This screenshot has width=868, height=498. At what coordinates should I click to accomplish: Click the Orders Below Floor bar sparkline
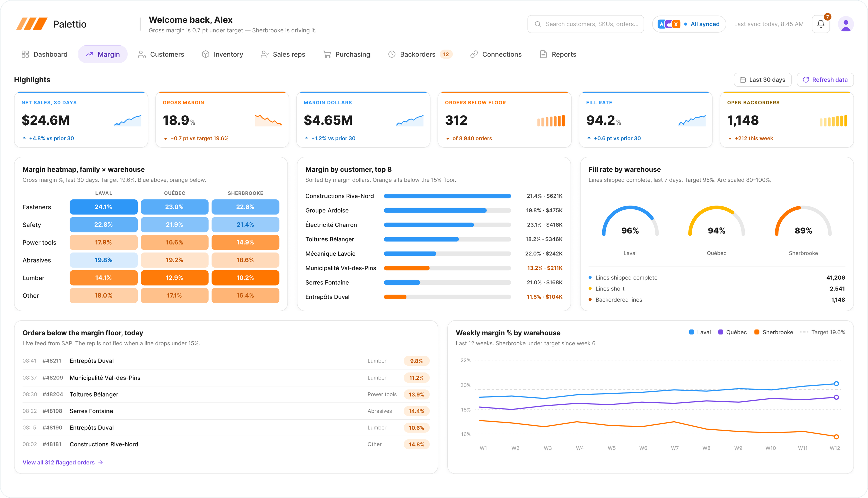pyautogui.click(x=551, y=121)
